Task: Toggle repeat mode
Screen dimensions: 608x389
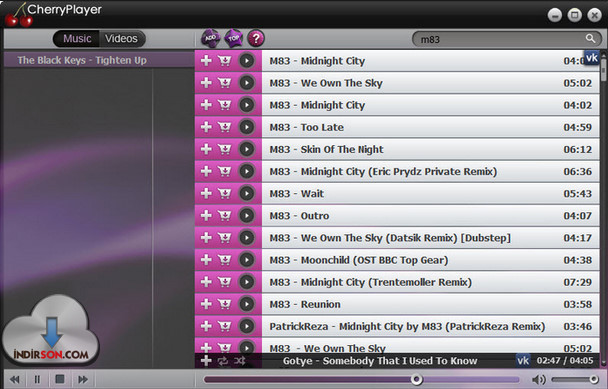Action: [x=223, y=361]
